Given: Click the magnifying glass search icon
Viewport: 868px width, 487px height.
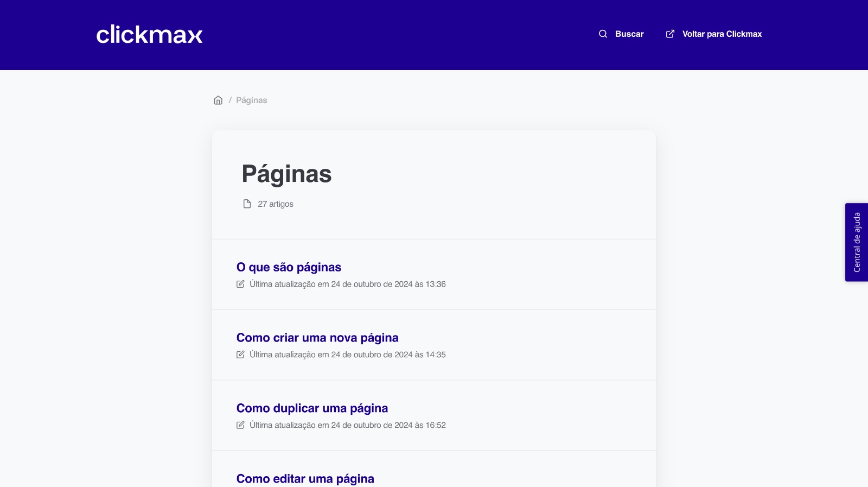Looking at the screenshot, I should tap(603, 34).
